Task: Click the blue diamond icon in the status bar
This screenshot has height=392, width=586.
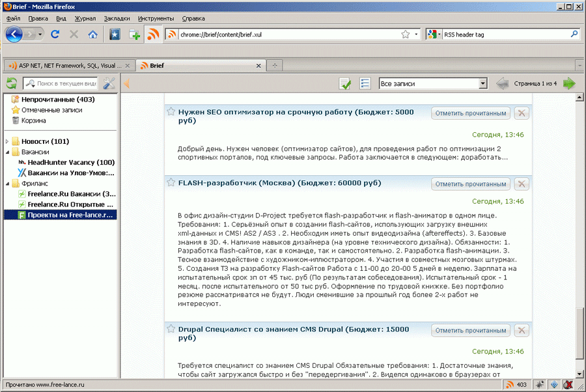Action: coord(554,385)
